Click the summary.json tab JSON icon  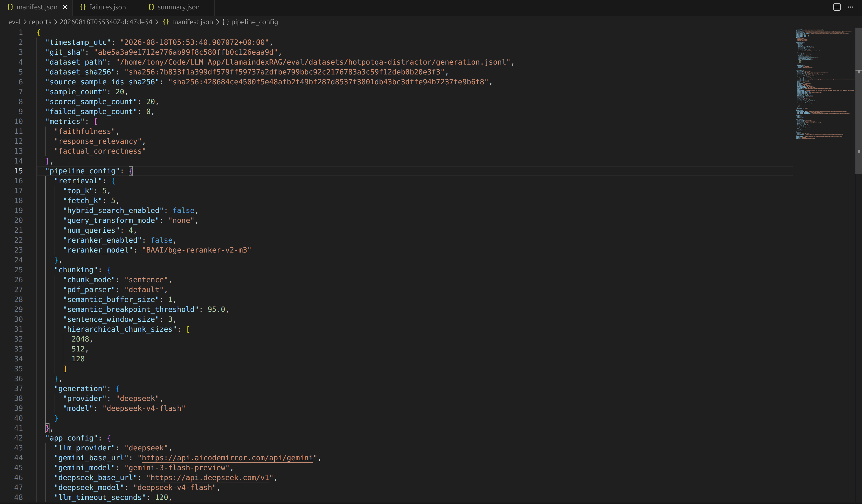click(x=151, y=7)
